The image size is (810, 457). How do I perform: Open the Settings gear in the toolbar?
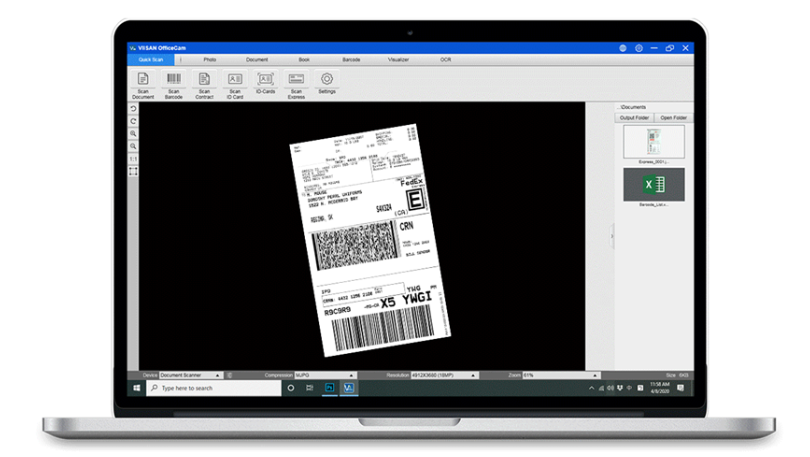326,82
